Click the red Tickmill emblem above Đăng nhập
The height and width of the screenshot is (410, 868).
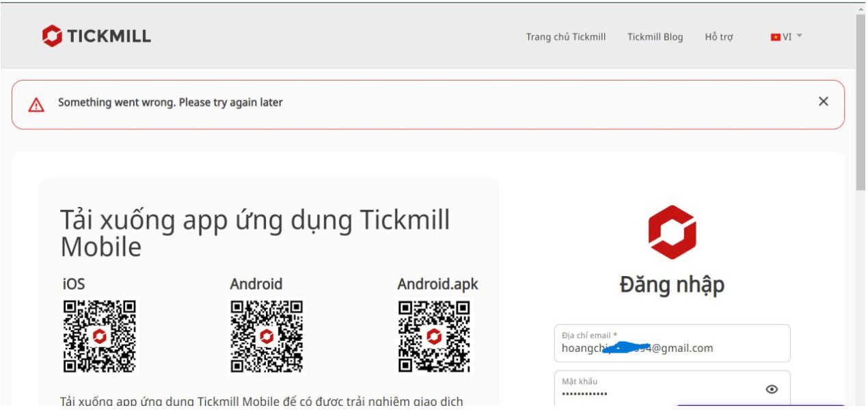click(x=672, y=232)
